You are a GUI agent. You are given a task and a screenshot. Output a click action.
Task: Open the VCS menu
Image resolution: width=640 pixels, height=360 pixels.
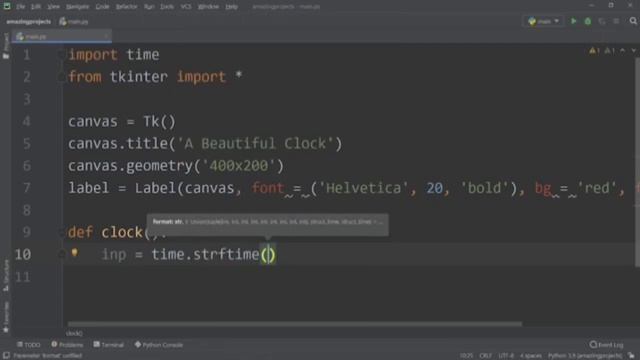click(186, 7)
